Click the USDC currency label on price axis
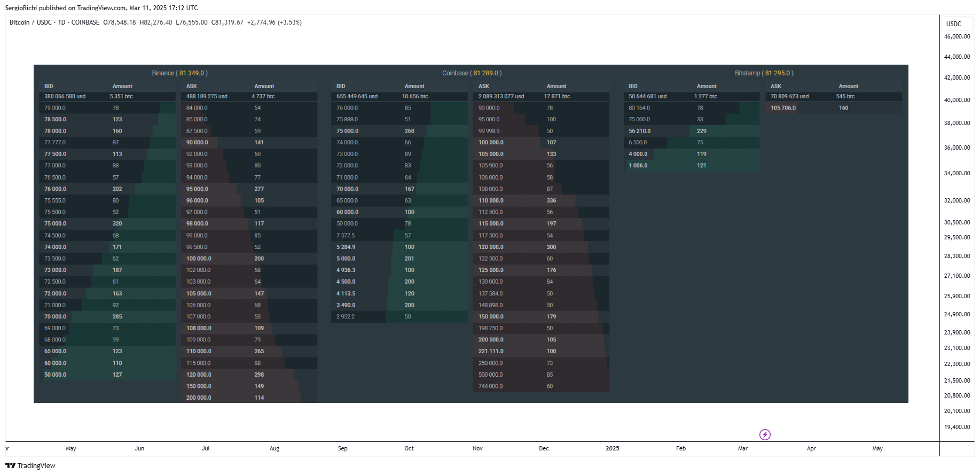Screen dimensions: 980x475 953,24
